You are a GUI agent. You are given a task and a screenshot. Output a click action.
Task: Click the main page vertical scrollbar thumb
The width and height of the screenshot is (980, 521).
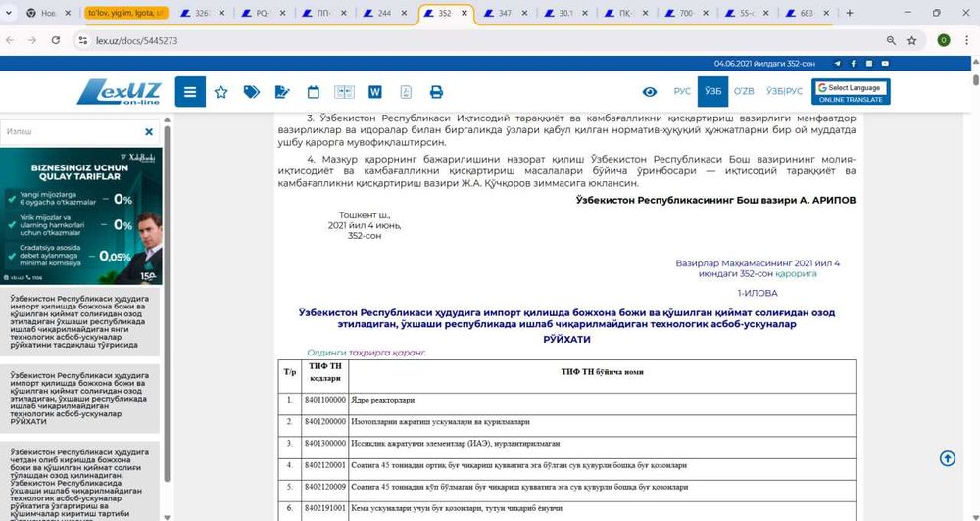point(976,80)
